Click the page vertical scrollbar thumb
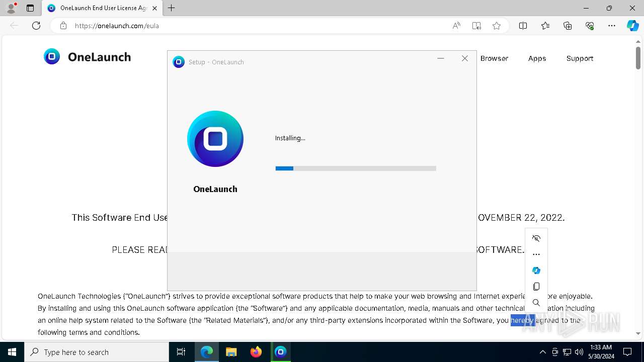This screenshot has height=362, width=644. [638, 58]
